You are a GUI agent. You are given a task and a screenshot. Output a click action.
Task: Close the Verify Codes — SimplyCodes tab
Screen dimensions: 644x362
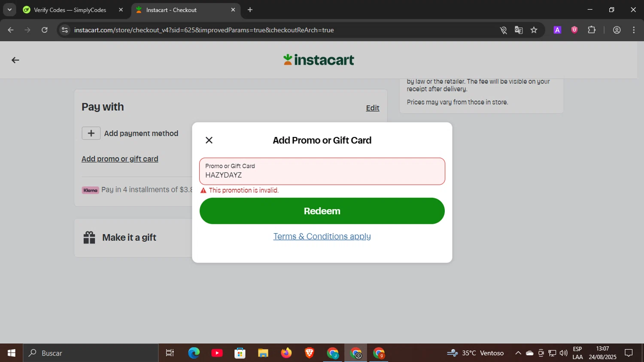(x=121, y=10)
